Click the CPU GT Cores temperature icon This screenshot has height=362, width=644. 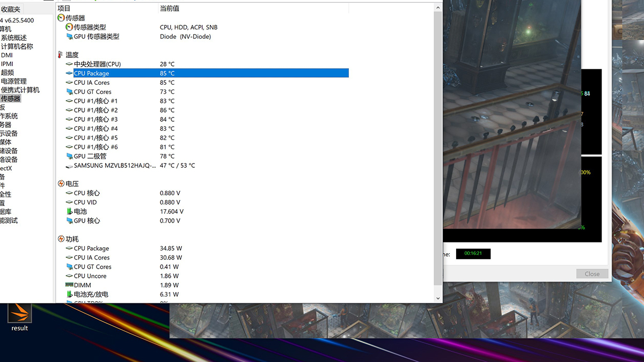click(x=69, y=92)
